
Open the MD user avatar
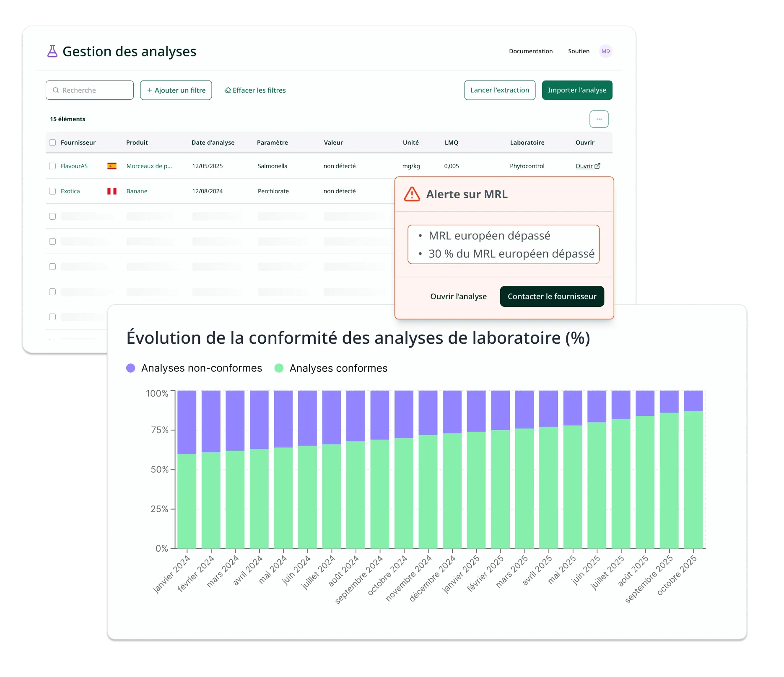click(605, 51)
